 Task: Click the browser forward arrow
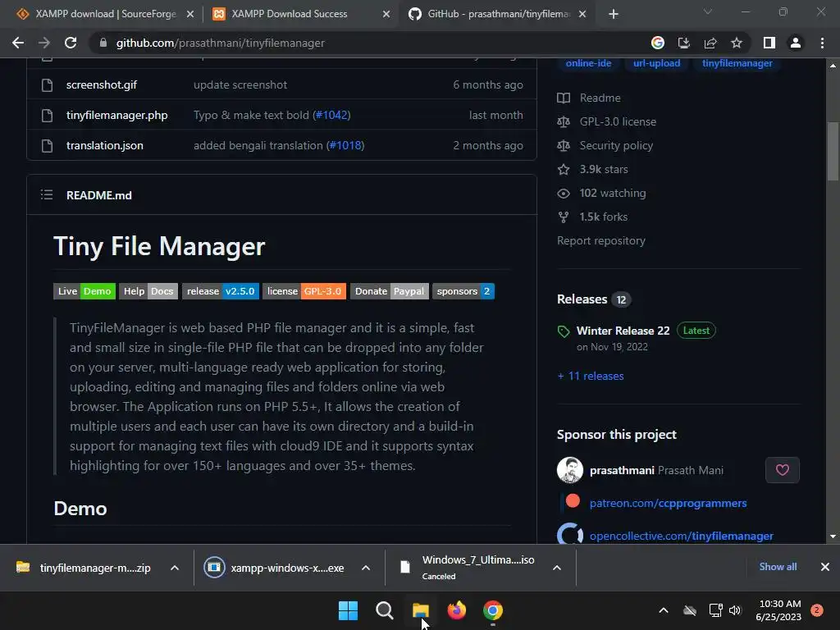coord(44,43)
